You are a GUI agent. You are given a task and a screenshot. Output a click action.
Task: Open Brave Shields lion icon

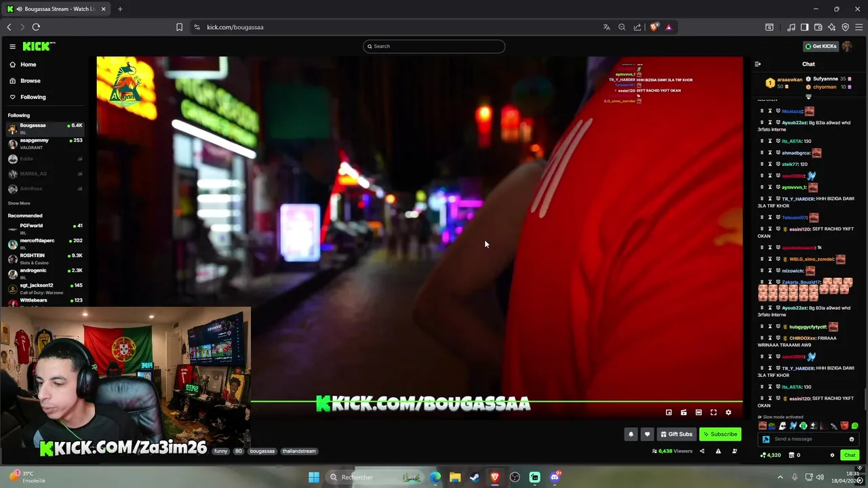[x=654, y=27]
